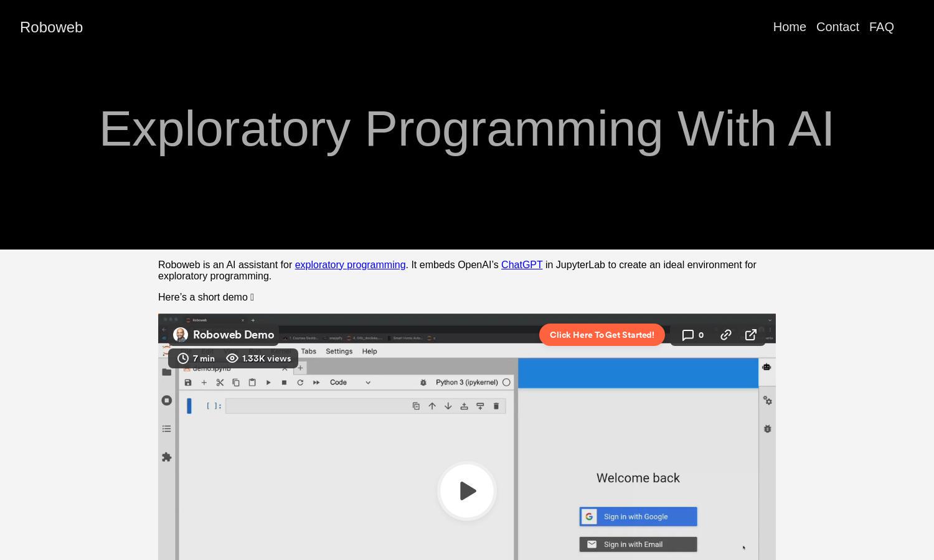Screen dimensions: 934x560
Task: Click the insert cell below icon
Action: 480,406
